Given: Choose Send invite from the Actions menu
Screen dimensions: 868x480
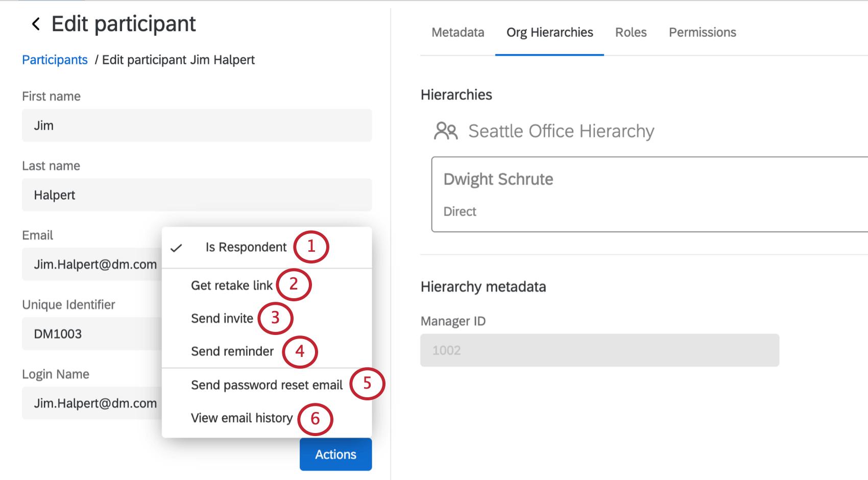Looking at the screenshot, I should click(222, 318).
